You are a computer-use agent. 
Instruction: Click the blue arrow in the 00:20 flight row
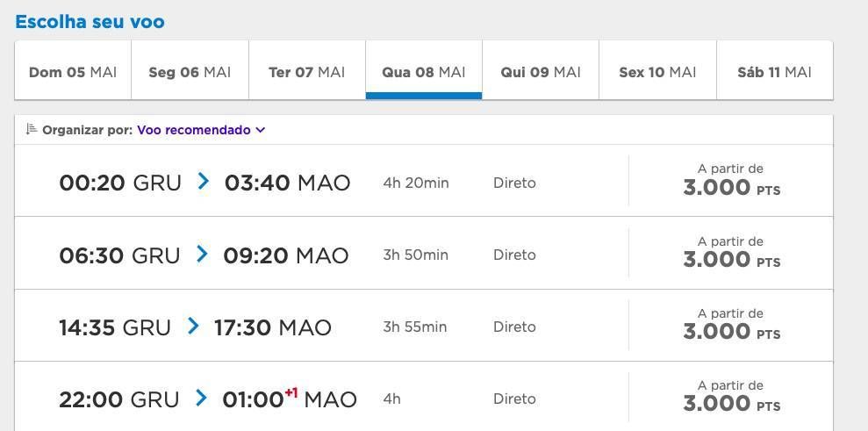coord(203,181)
